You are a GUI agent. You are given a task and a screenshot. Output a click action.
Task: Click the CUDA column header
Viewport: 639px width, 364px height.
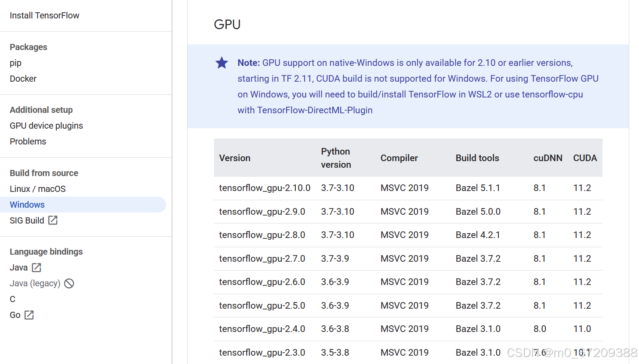(585, 158)
